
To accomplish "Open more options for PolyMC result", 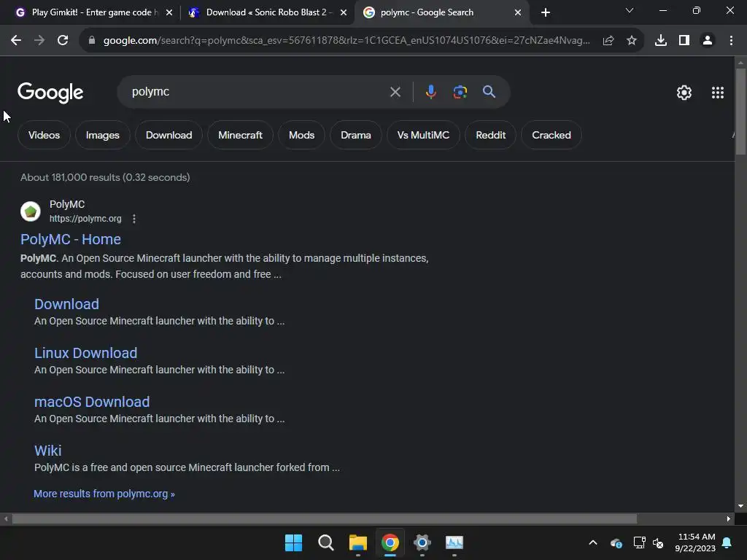I will pos(134,219).
